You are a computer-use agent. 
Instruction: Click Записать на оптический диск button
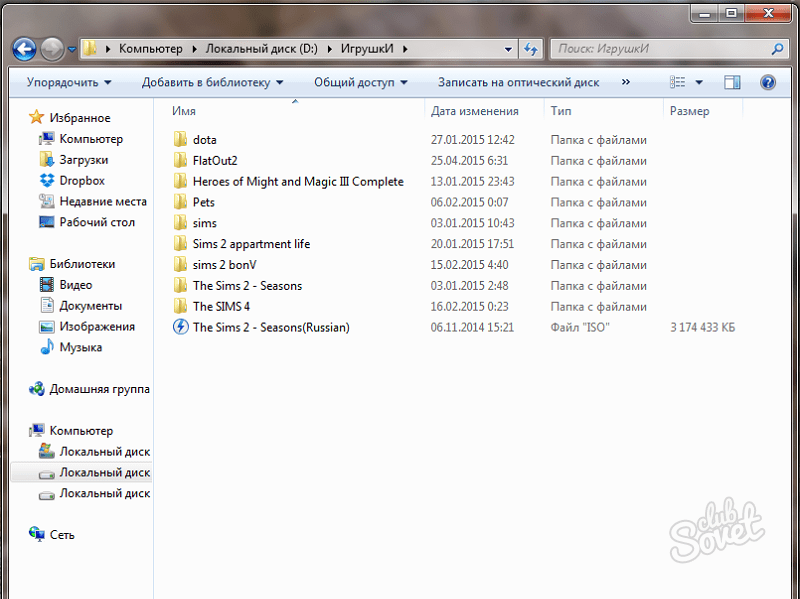tap(518, 82)
